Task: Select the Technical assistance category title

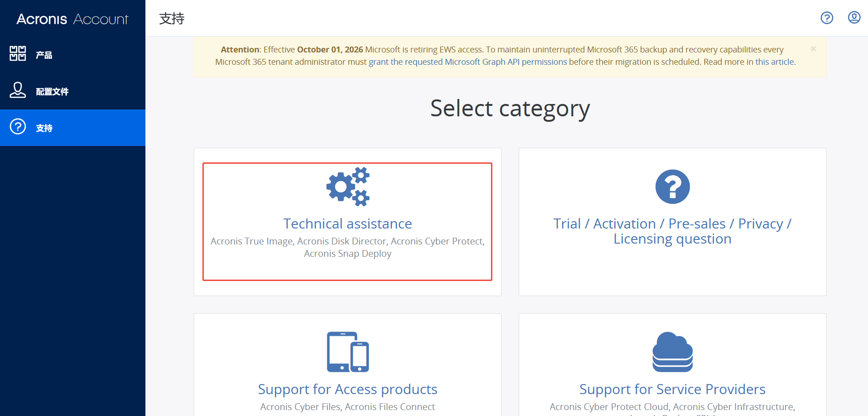Action: click(347, 224)
